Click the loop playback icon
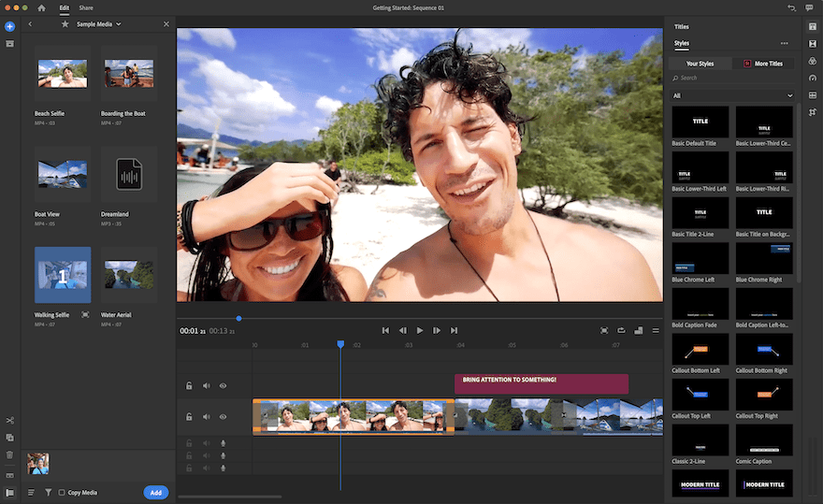823x504 pixels. pos(621,330)
